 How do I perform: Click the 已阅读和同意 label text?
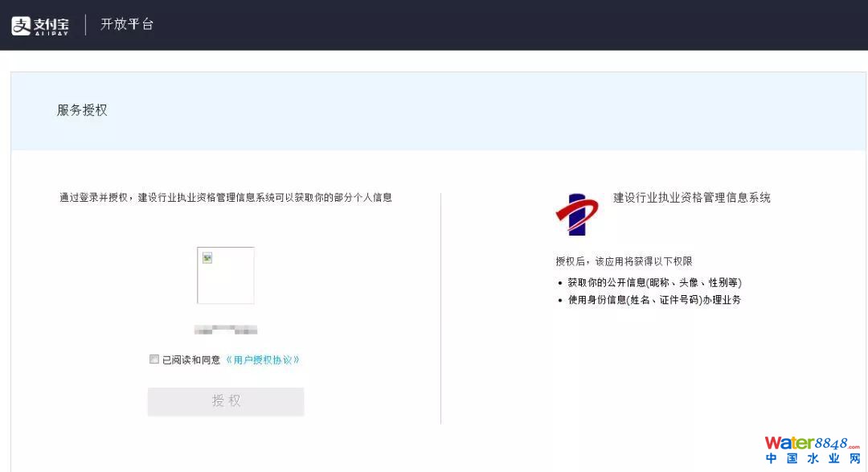[191, 360]
